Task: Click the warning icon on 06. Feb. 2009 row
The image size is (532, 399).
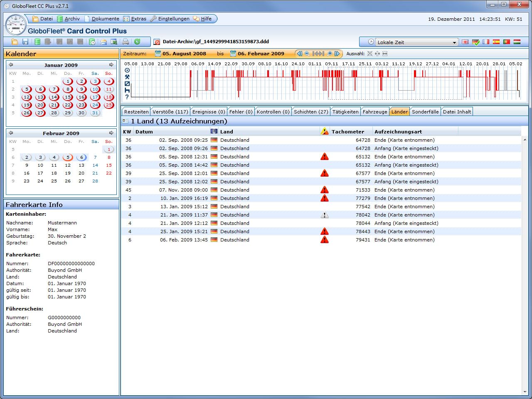Action: tap(325, 240)
